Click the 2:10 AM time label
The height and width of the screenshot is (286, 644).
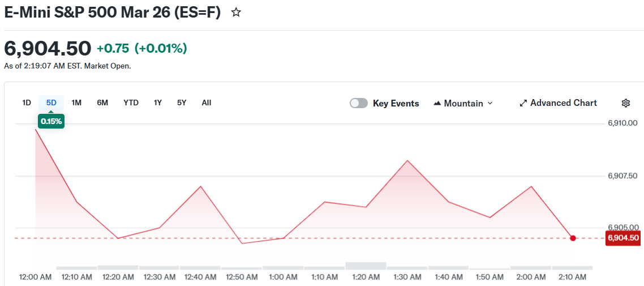(x=573, y=277)
